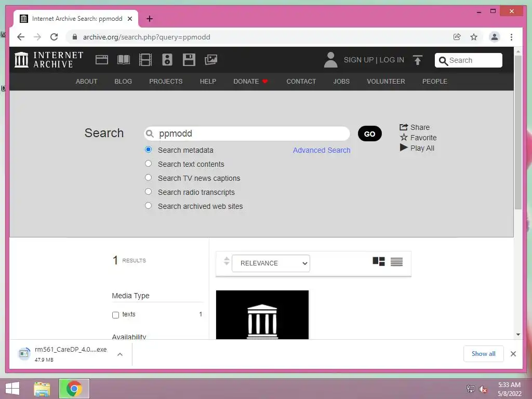The width and height of the screenshot is (532, 399).
Task: Select Search text contents radio button
Action: pyautogui.click(x=148, y=164)
